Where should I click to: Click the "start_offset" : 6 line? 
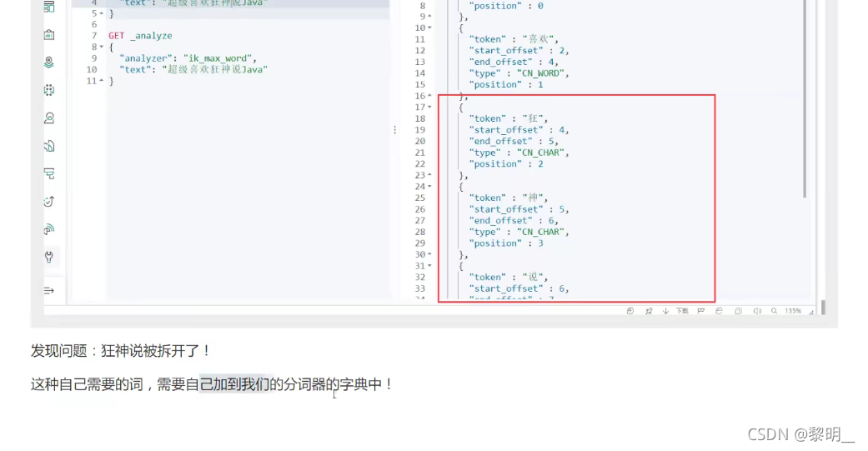pos(519,288)
